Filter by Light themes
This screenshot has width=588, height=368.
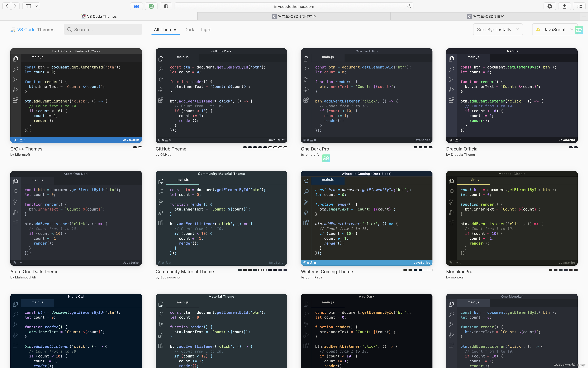tap(206, 29)
